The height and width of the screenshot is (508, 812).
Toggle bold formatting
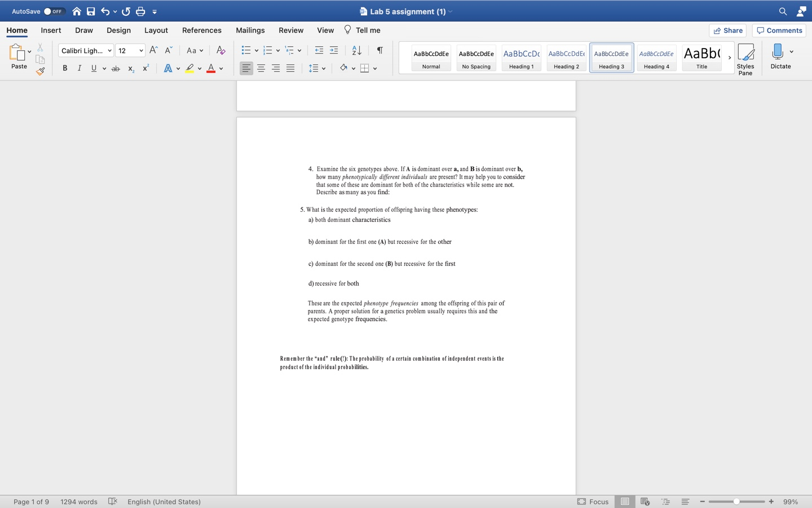pos(65,68)
